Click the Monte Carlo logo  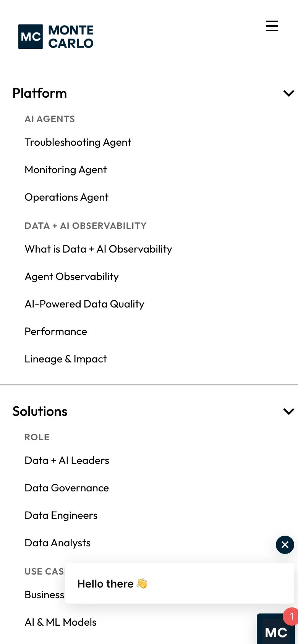[x=56, y=37]
